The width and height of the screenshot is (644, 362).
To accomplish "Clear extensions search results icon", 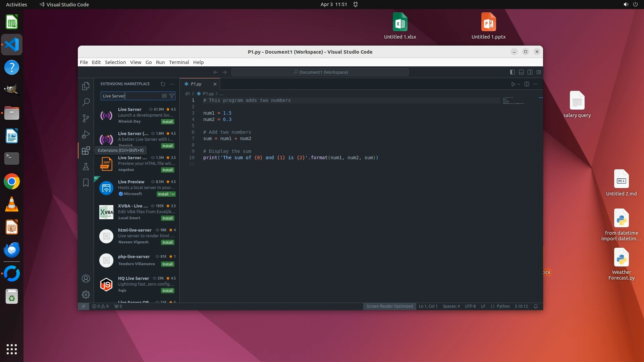I will 164,96.
